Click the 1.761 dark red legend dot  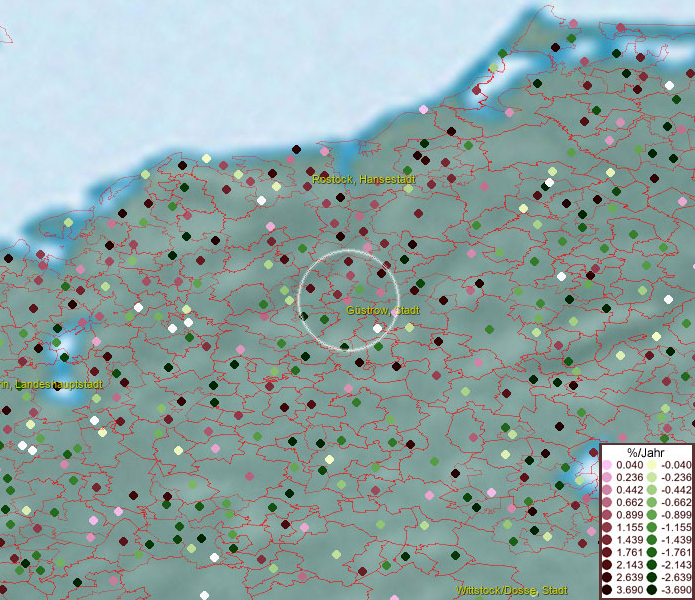tap(607, 553)
